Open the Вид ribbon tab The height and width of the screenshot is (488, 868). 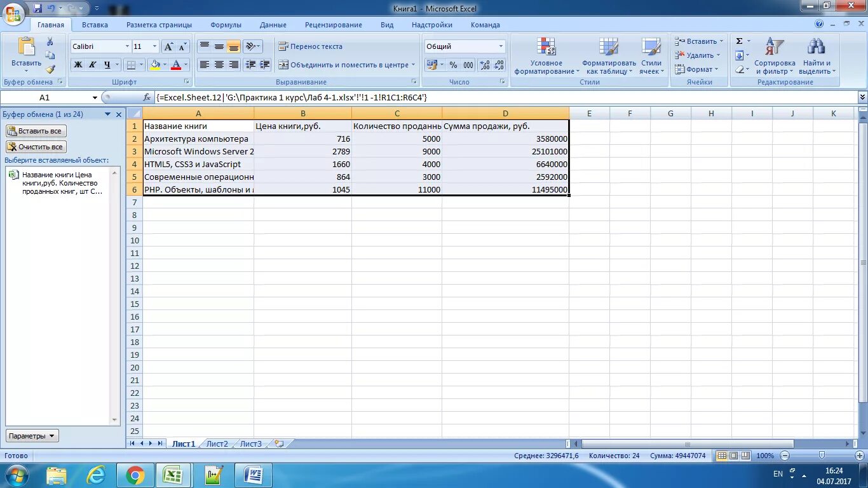387,25
